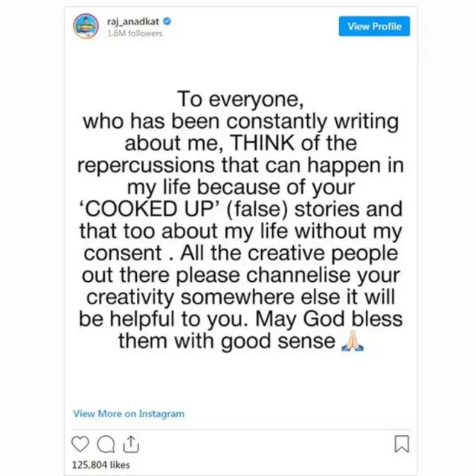Open the raj_anadkat profile picture
The height and width of the screenshot is (476, 476).
pos(86,28)
